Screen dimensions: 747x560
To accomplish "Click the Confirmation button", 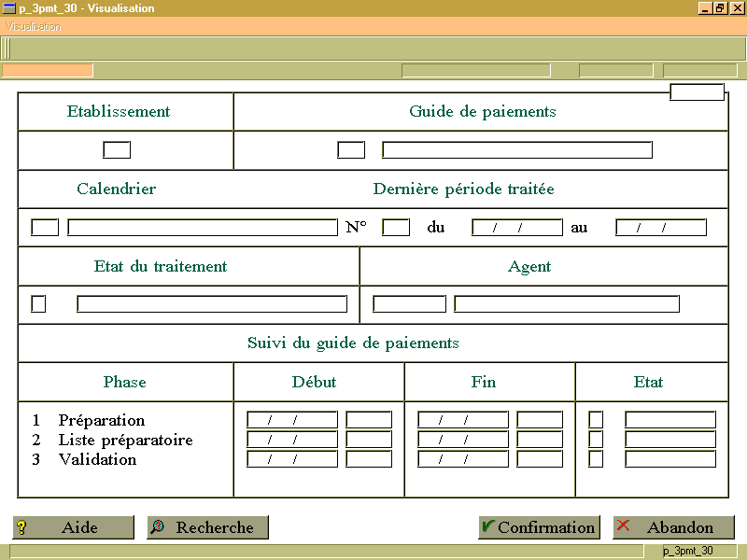I will click(x=540, y=527).
